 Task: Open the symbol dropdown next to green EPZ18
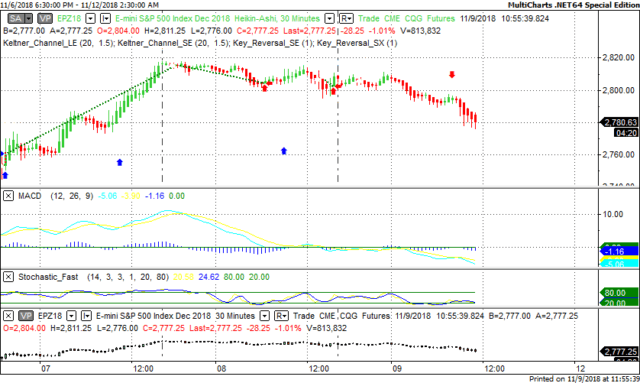(91, 19)
